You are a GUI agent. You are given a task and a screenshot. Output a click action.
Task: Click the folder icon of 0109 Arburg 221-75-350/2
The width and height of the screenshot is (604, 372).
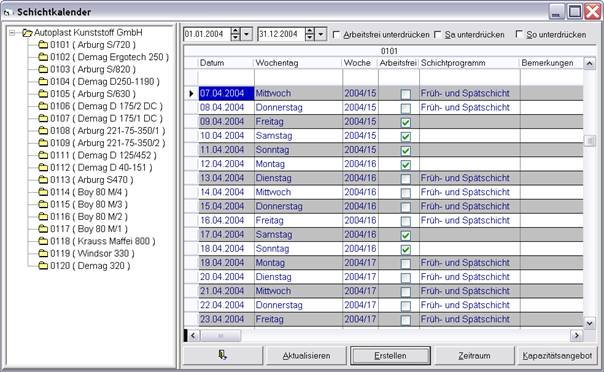click(x=43, y=143)
